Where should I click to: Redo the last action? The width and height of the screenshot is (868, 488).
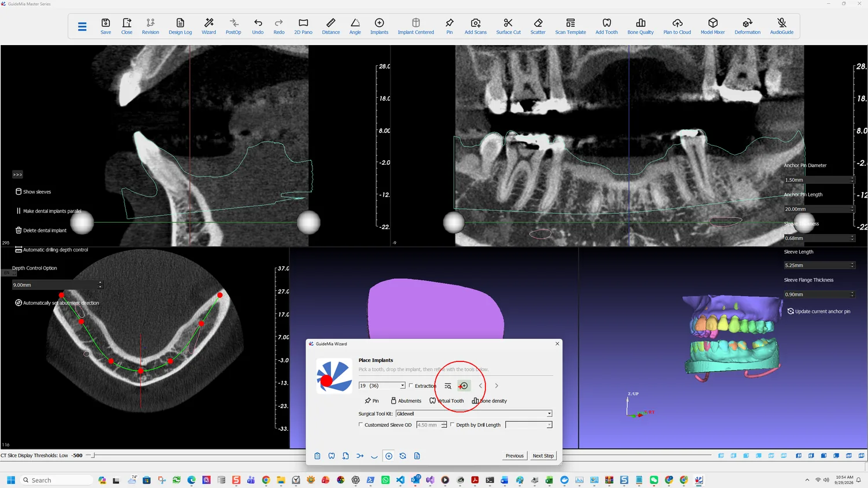[279, 26]
